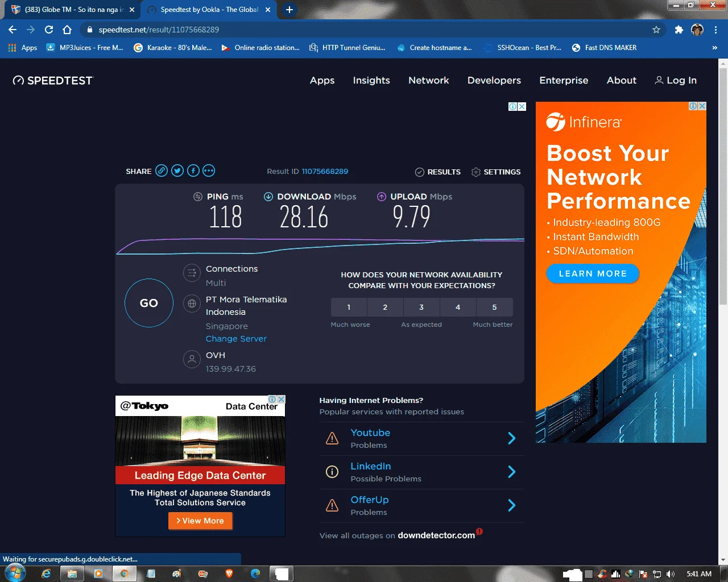Rate network availability as 4
This screenshot has width=728, height=582.
(458, 307)
